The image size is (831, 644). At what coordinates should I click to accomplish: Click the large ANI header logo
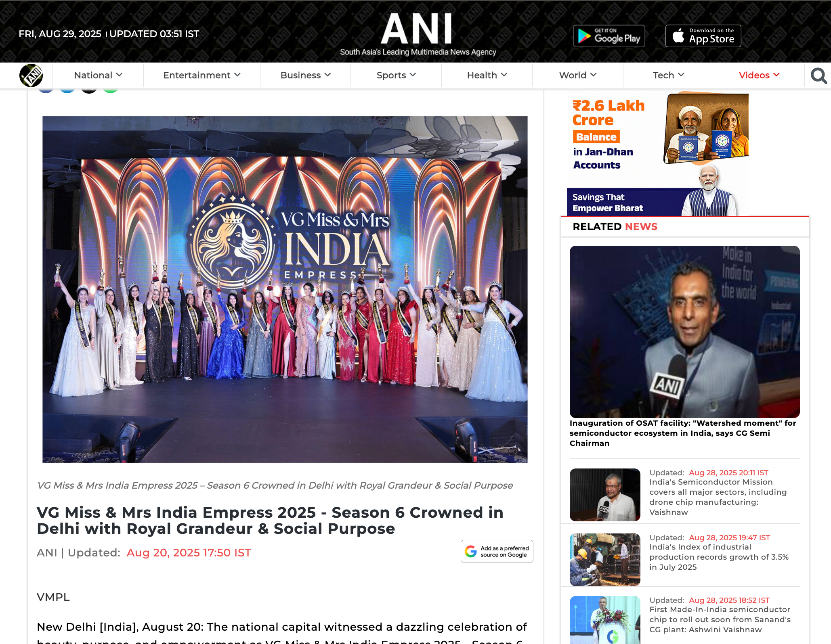417,29
